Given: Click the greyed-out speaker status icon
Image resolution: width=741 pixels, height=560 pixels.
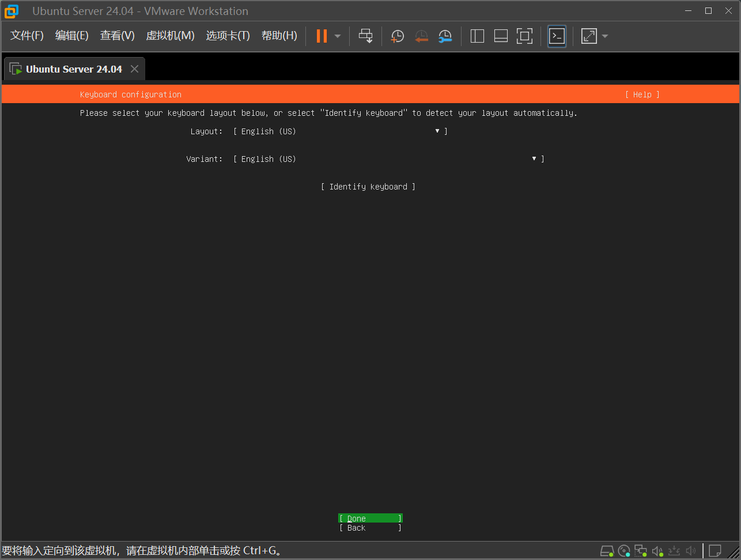Looking at the screenshot, I should [x=691, y=551].
